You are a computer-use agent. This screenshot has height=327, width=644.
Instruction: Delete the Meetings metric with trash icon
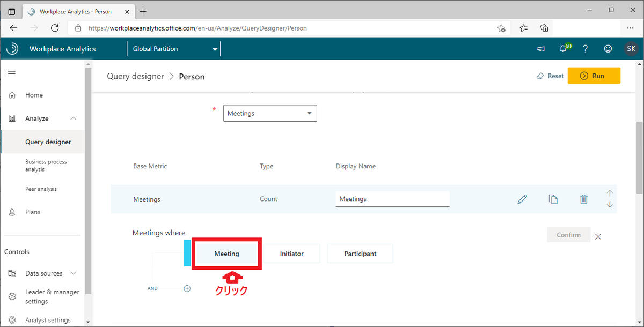584,199
